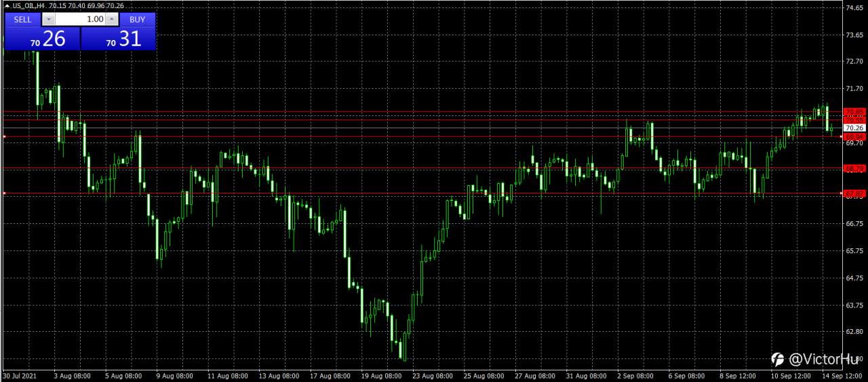Image resolution: width=868 pixels, height=382 pixels.
Task: Select the 70.85 red price level label
Action: (854, 111)
